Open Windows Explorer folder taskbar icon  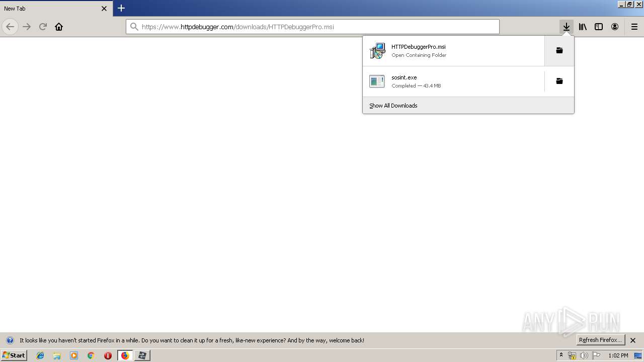click(x=57, y=355)
